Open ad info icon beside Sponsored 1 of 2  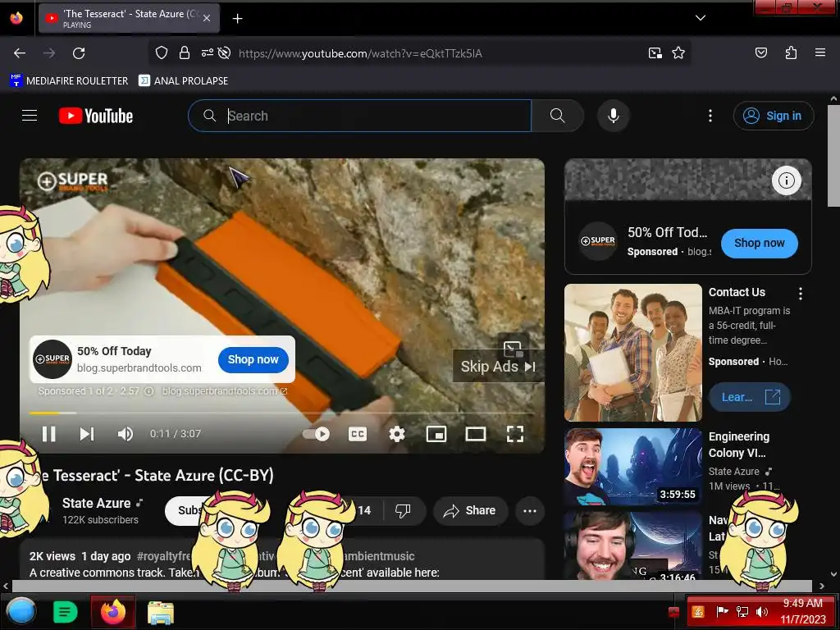point(149,391)
